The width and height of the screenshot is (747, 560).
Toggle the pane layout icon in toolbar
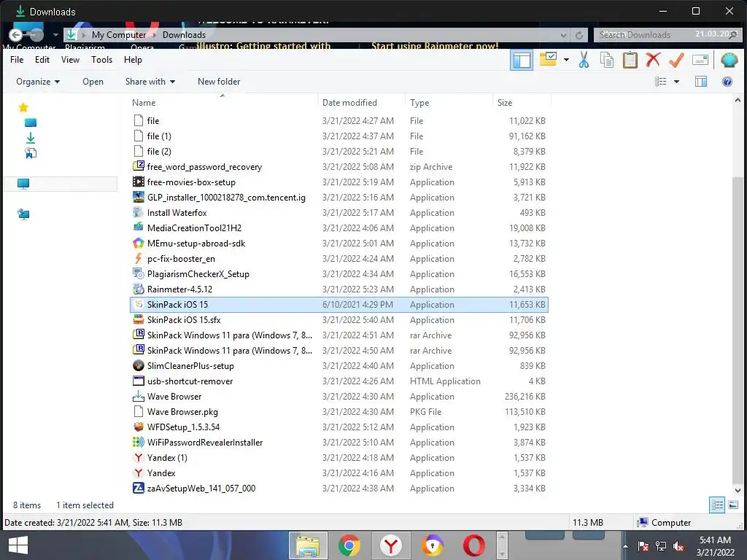[x=522, y=61]
